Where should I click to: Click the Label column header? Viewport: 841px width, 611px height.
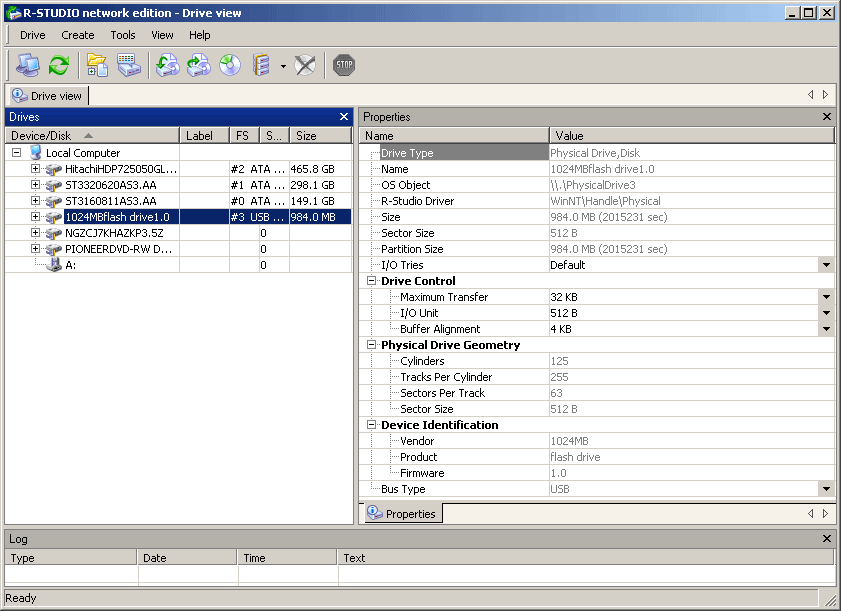point(204,136)
